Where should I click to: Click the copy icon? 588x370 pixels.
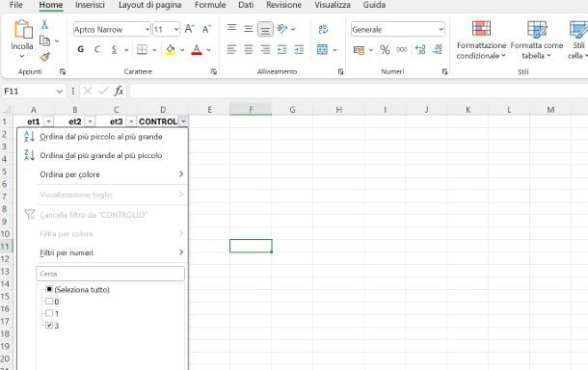tap(44, 40)
